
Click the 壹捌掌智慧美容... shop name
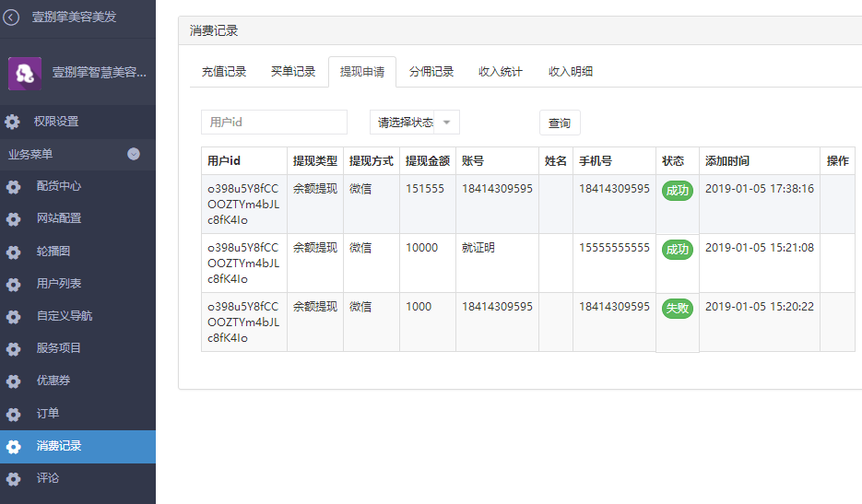pyautogui.click(x=100, y=73)
